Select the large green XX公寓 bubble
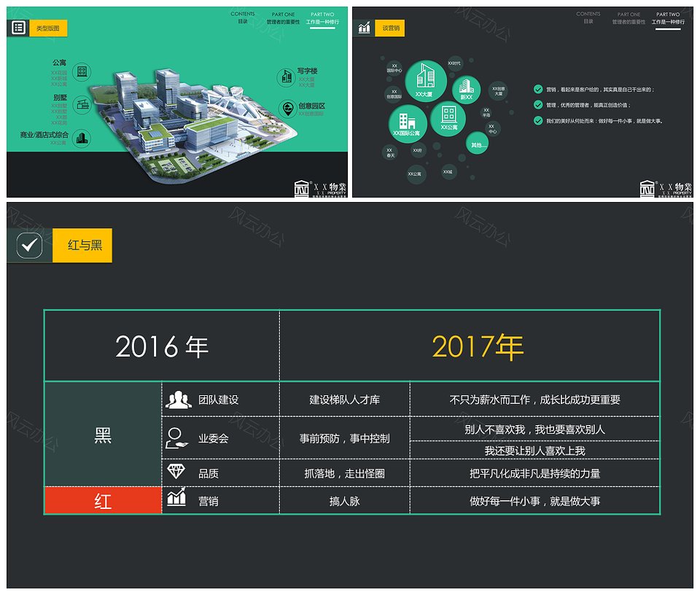The image size is (700, 595). coord(448,119)
